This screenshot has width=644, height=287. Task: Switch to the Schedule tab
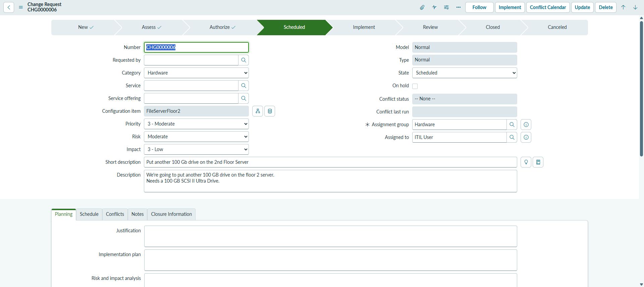[x=89, y=214]
